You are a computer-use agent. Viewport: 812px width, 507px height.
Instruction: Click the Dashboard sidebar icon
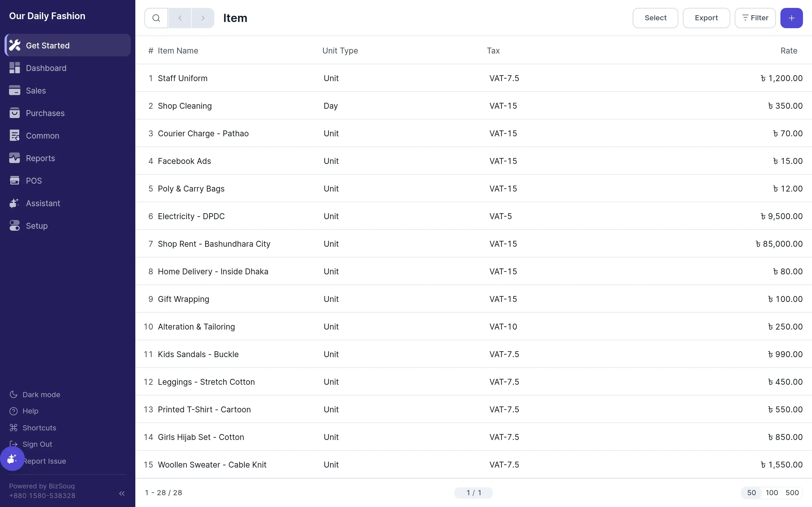14,68
